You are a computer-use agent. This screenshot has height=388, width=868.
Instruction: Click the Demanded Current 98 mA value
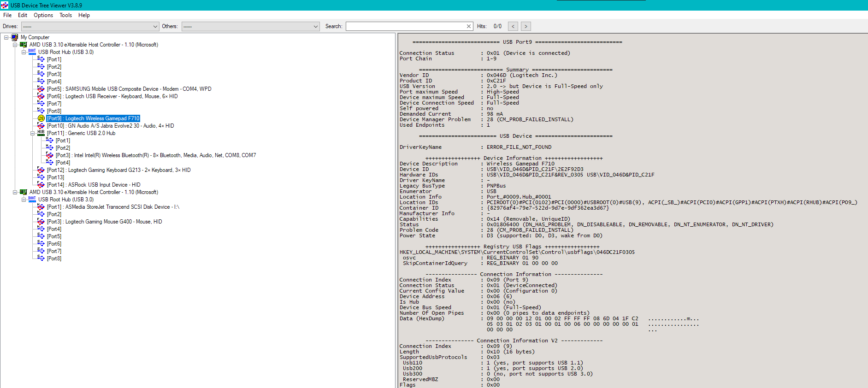[x=495, y=114]
